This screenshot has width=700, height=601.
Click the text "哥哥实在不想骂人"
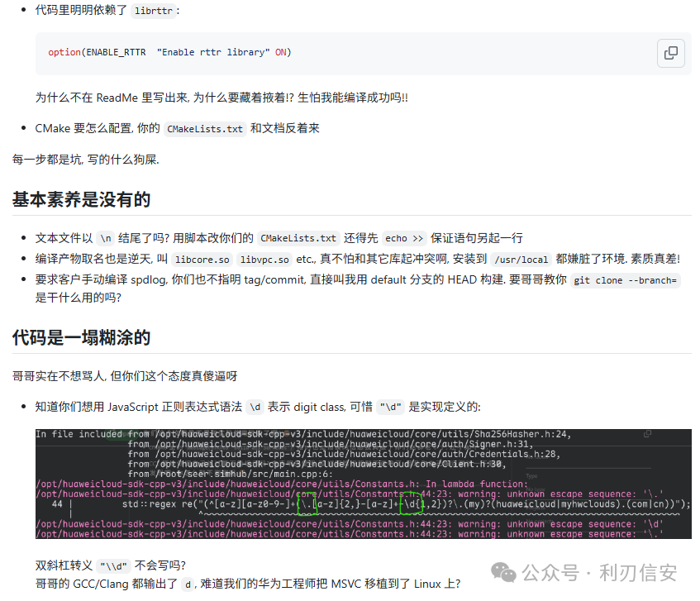(x=59, y=376)
